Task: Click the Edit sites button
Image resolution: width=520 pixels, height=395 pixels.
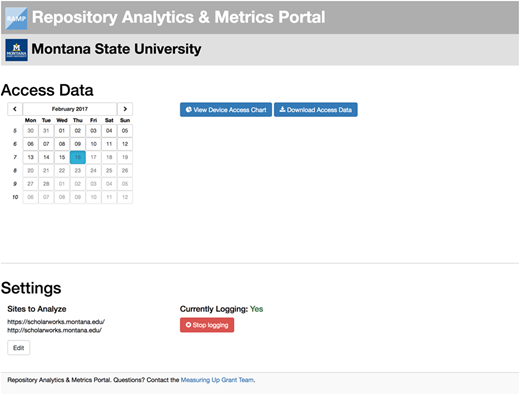Action: pos(19,348)
